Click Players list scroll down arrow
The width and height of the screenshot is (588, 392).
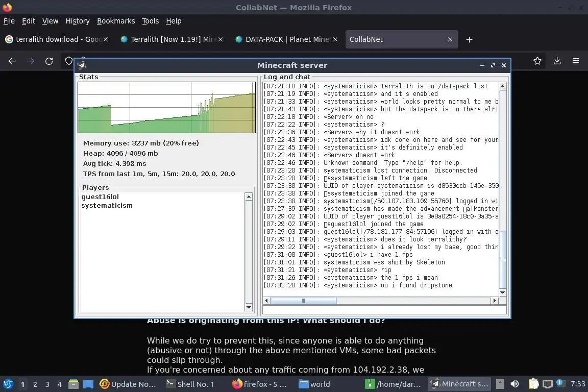[x=249, y=307]
